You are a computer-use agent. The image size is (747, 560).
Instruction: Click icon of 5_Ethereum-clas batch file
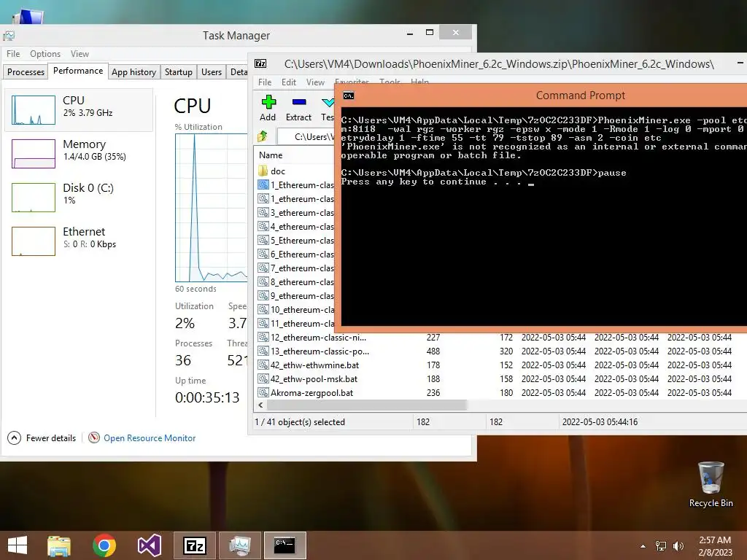[x=263, y=240]
